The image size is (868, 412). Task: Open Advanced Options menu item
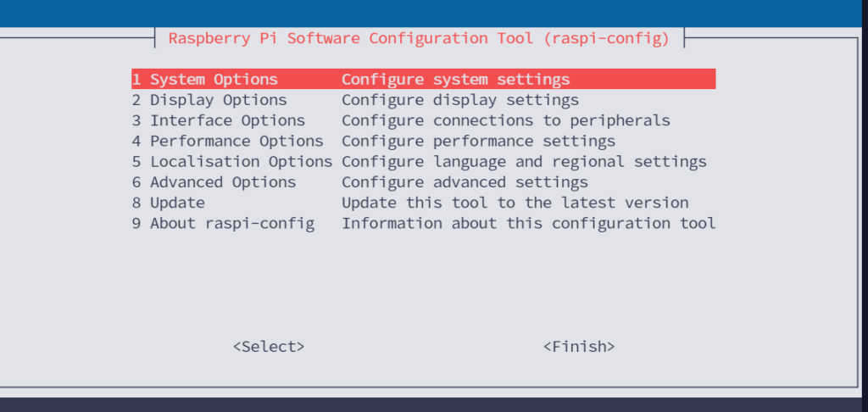click(x=223, y=182)
